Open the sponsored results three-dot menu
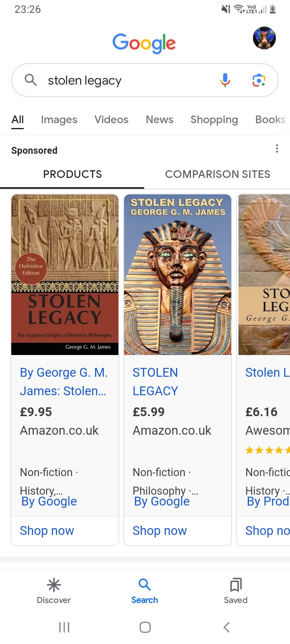Viewport: 290px width, 644px height. pos(277,149)
